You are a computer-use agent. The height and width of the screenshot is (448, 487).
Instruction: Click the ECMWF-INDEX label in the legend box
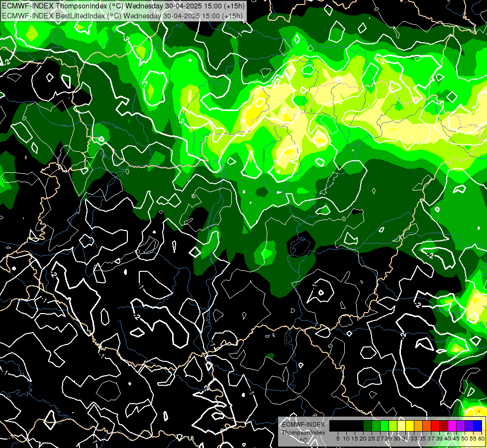tap(303, 425)
